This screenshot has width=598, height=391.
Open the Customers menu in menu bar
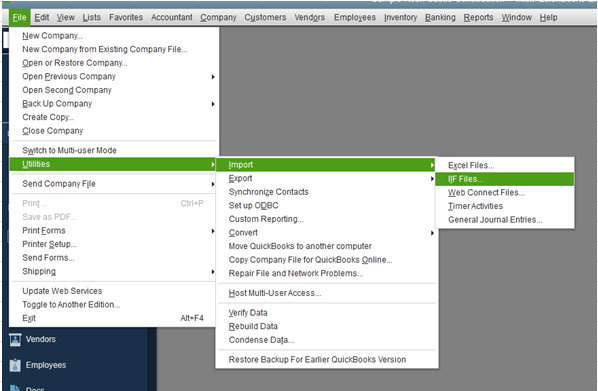[265, 18]
